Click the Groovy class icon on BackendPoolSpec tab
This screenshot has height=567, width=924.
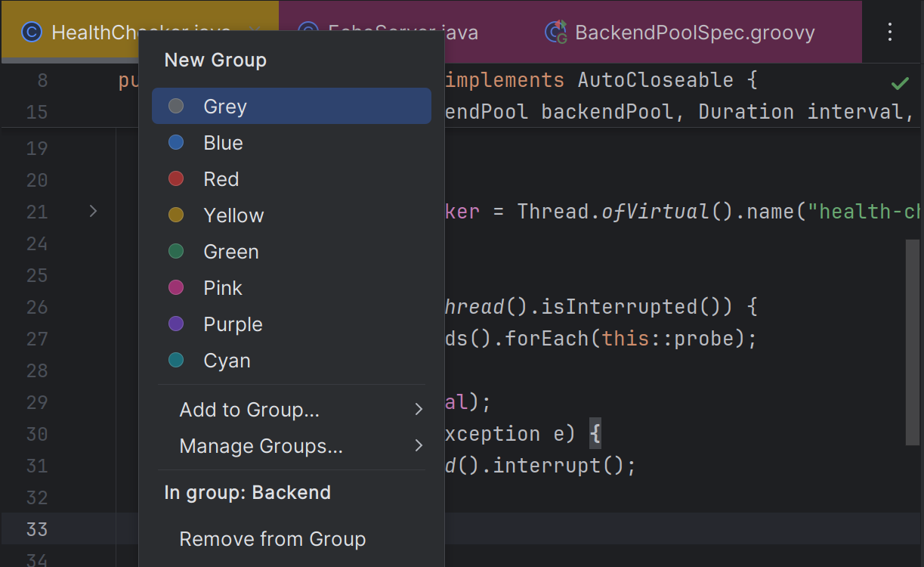tap(556, 33)
